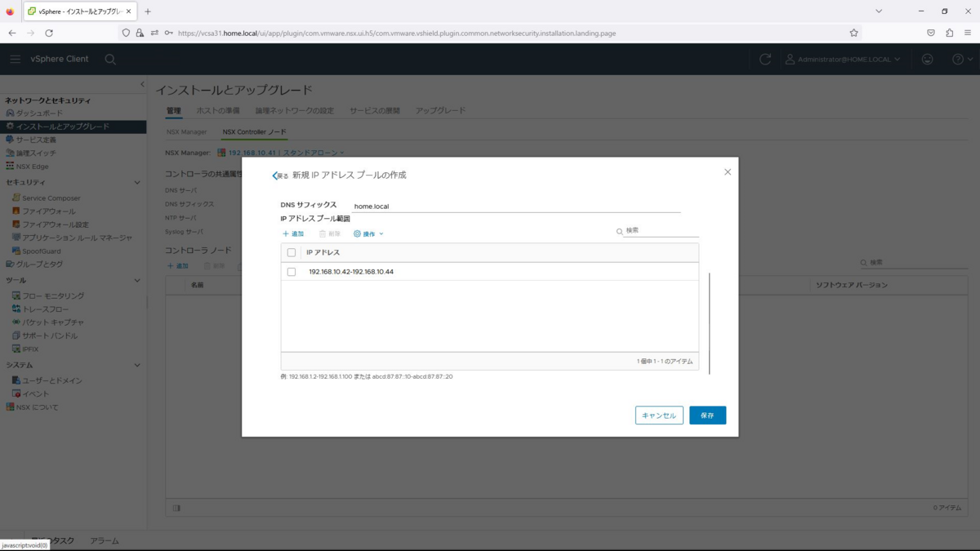
Task: Edit DNS サフィックス field home.local
Action: tap(516, 207)
